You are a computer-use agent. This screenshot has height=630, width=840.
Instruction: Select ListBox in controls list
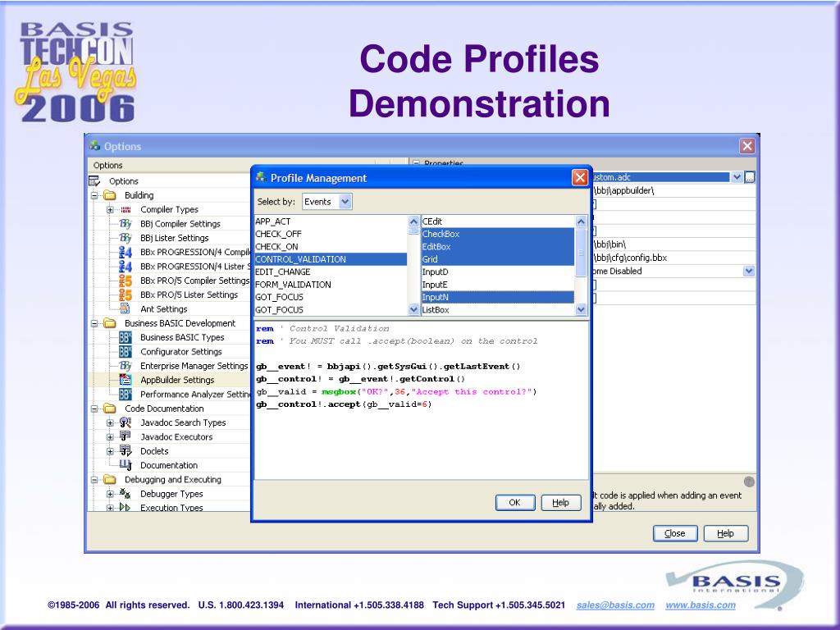pos(498,309)
